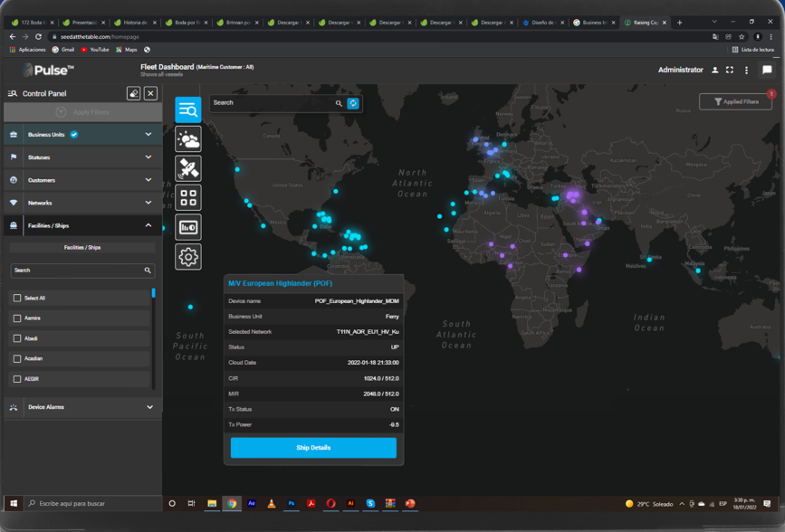Check the AEGIR ship checkbox
Image resolution: width=785 pixels, height=532 pixels.
point(17,379)
